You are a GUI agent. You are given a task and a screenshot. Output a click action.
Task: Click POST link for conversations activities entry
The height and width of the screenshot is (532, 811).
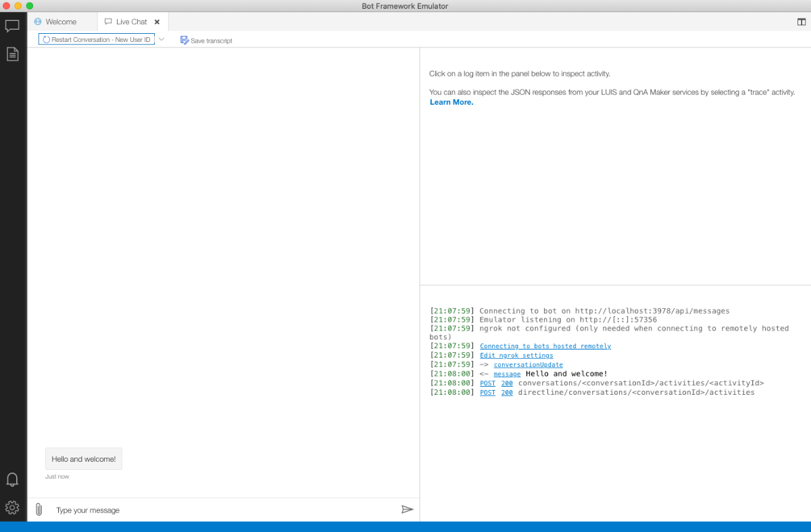click(487, 383)
